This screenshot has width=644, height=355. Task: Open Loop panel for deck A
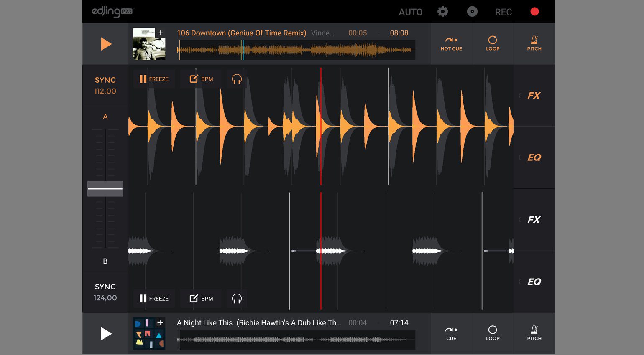tap(493, 44)
